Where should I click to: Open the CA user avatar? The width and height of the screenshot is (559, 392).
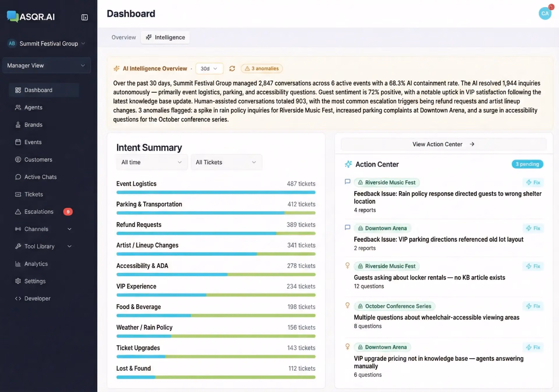545,13
